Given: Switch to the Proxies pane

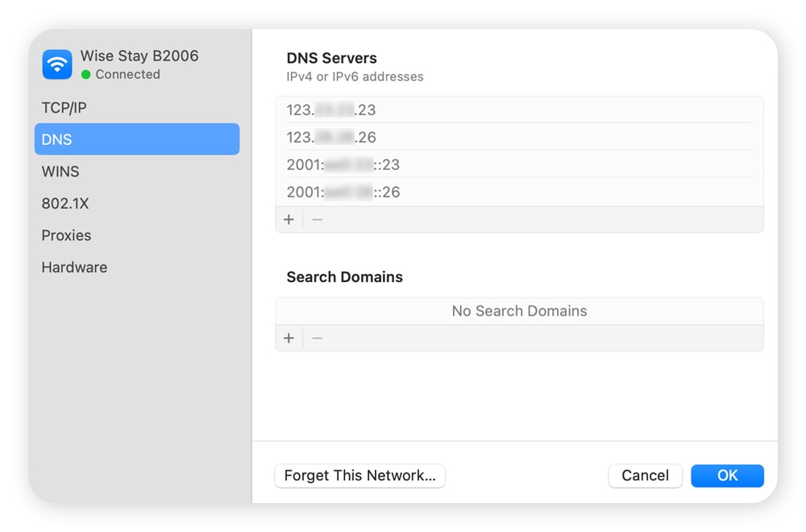Looking at the screenshot, I should coord(65,235).
